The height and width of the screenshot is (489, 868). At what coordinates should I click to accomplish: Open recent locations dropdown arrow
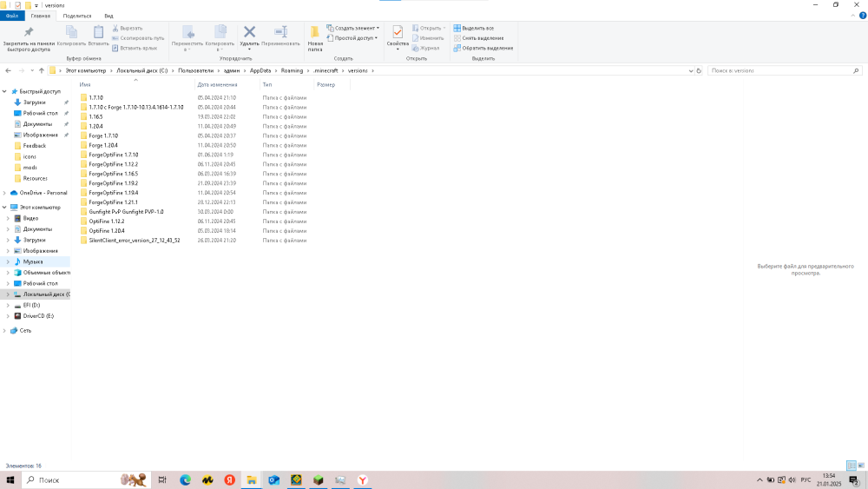[x=32, y=71]
